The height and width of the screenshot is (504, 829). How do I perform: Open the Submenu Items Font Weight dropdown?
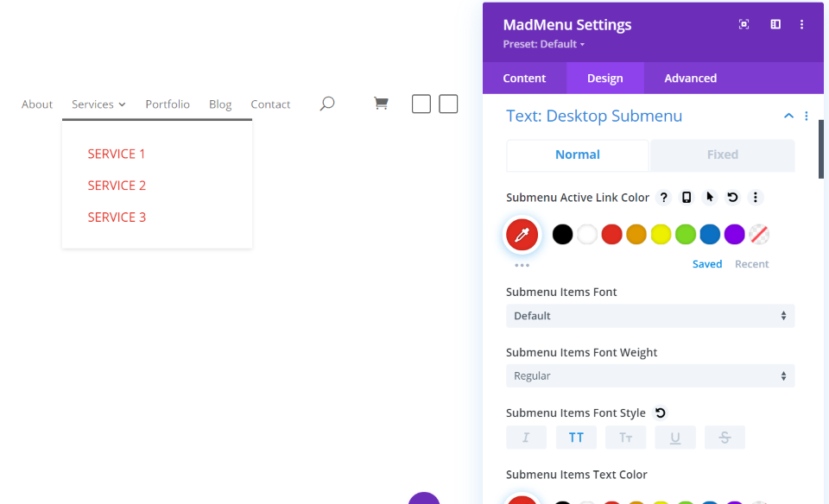(x=650, y=376)
